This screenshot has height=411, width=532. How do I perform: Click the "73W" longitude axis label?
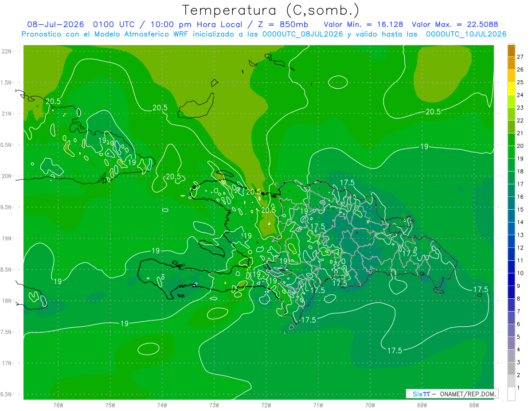(214, 405)
